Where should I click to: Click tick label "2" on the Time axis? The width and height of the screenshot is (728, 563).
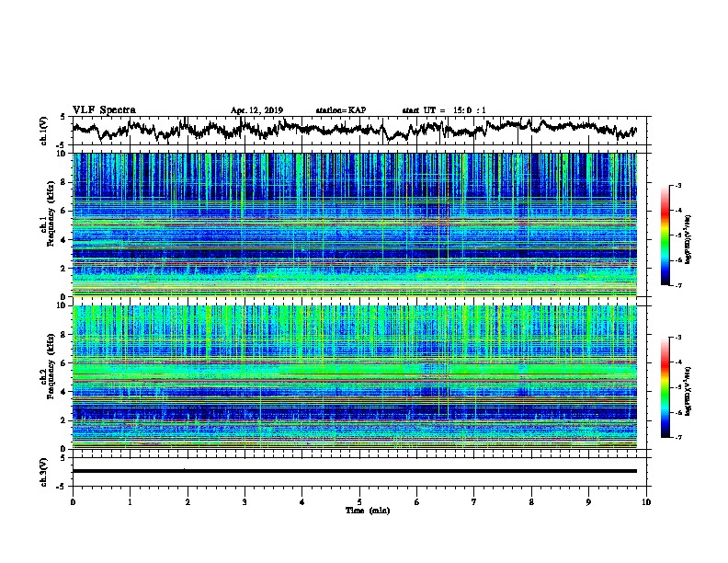pyautogui.click(x=188, y=502)
